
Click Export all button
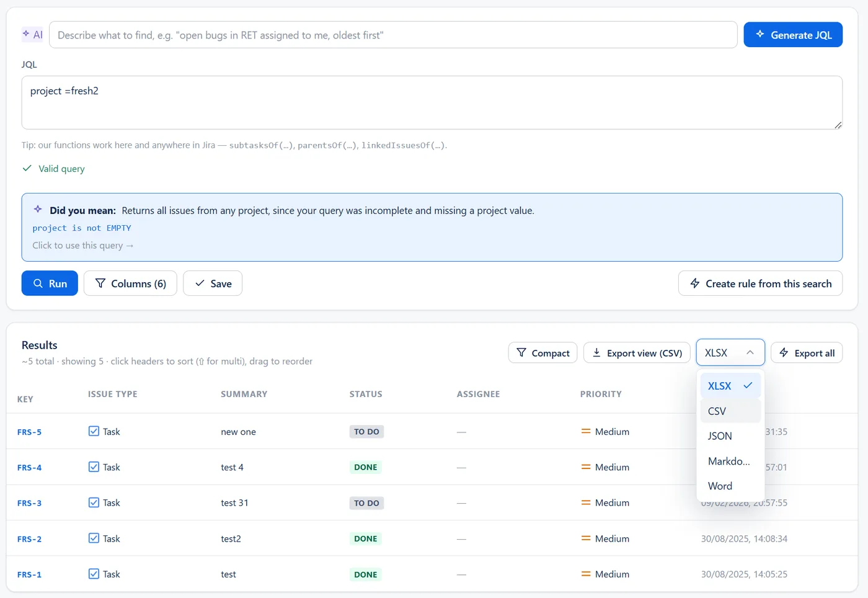(x=807, y=352)
